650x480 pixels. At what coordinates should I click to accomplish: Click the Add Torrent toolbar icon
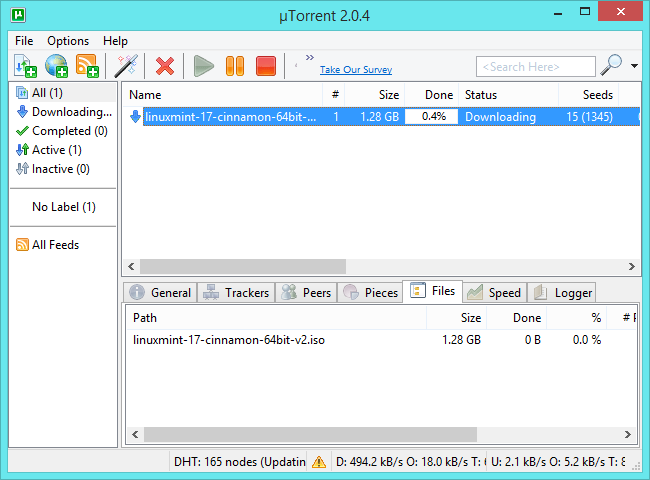(25, 67)
